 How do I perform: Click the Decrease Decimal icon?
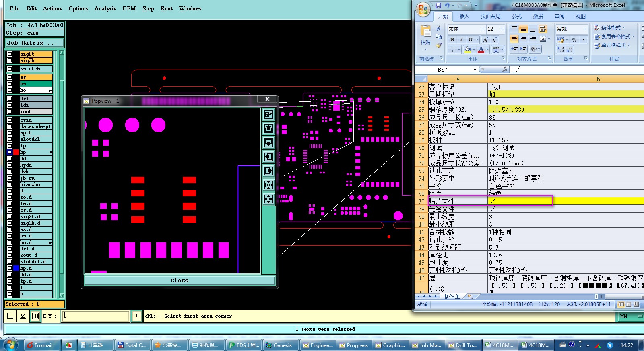(x=570, y=50)
